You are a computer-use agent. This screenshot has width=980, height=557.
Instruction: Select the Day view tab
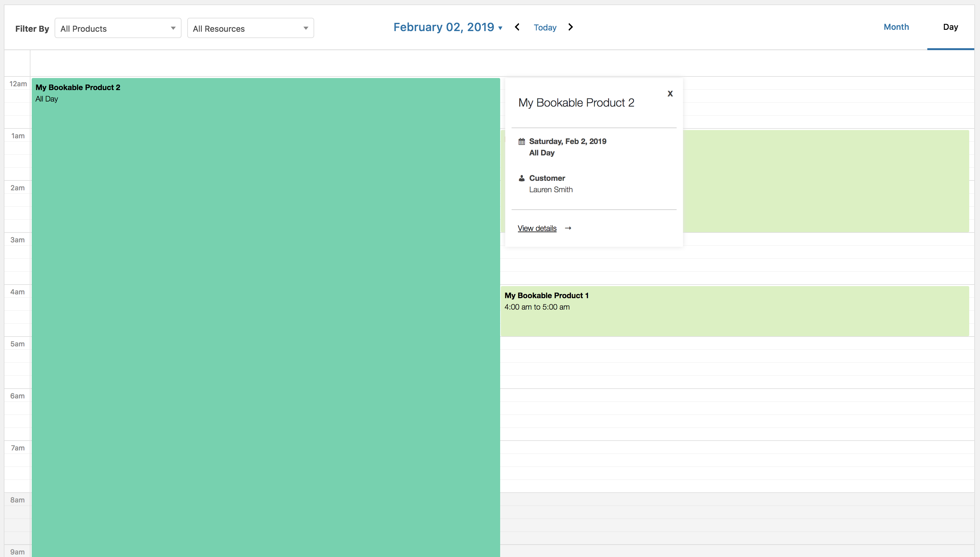pyautogui.click(x=950, y=27)
